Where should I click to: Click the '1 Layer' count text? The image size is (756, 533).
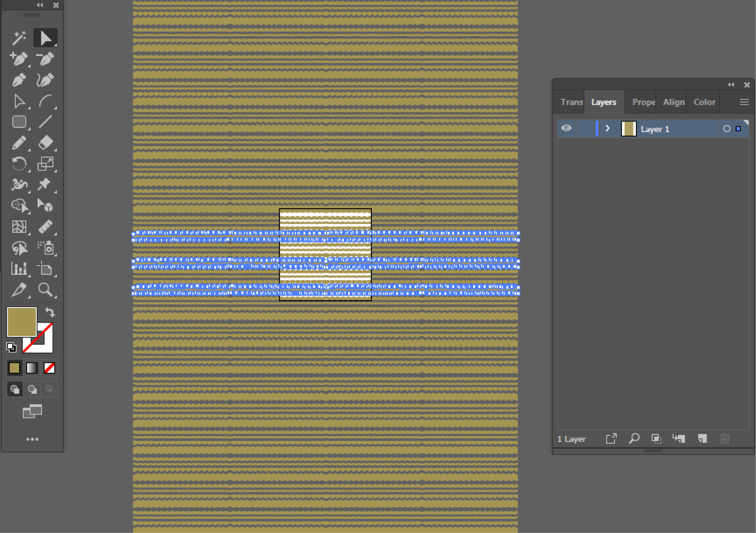pyautogui.click(x=572, y=439)
